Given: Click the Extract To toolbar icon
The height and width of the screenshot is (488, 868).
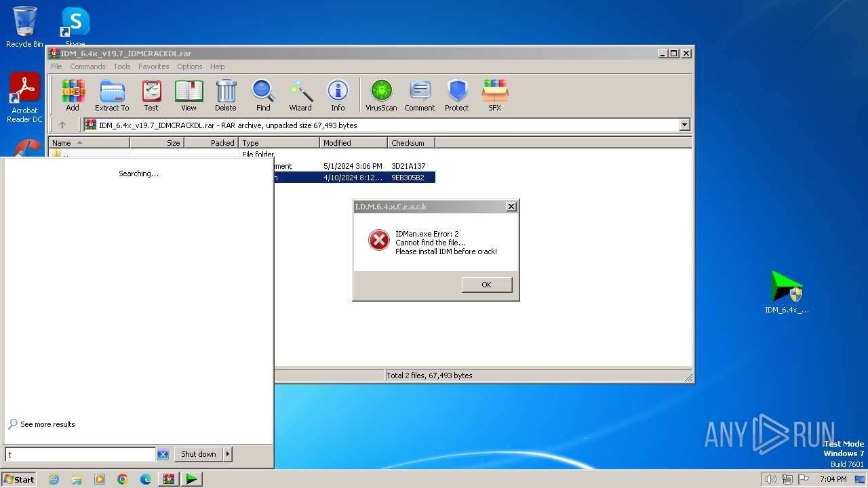Looking at the screenshot, I should 112,95.
